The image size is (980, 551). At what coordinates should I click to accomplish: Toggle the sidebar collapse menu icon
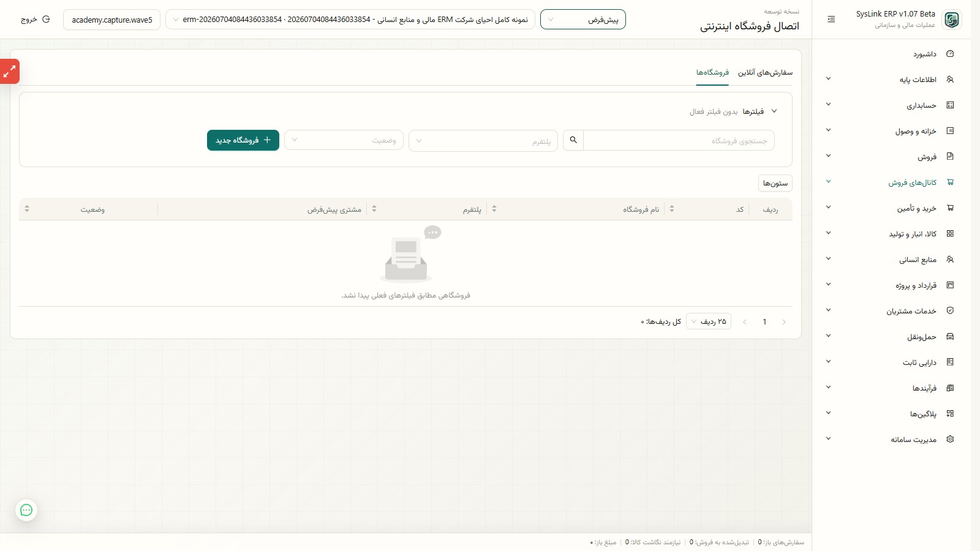click(x=831, y=20)
